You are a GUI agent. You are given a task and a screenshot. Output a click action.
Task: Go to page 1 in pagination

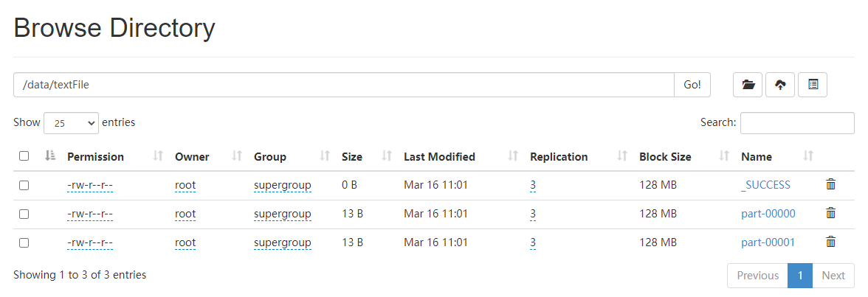tap(800, 276)
